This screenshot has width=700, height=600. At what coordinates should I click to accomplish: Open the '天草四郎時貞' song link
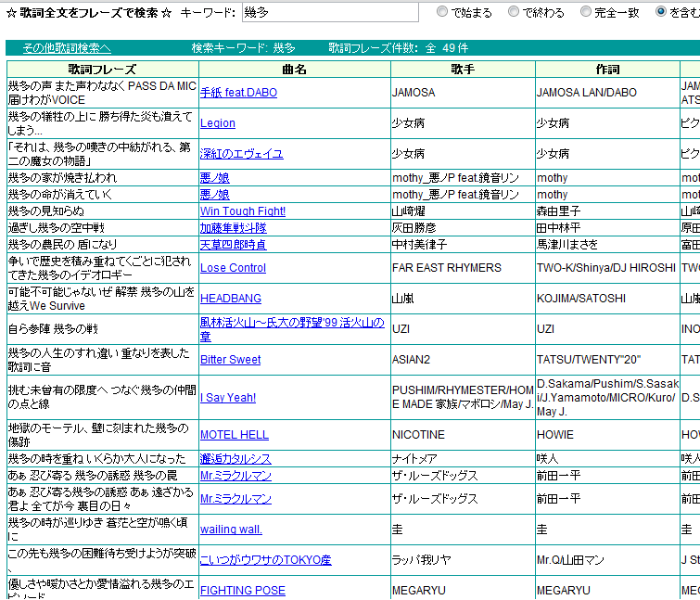233,245
